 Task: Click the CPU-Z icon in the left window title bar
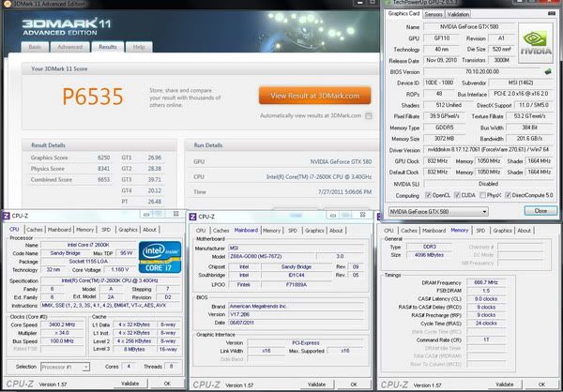click(x=6, y=216)
